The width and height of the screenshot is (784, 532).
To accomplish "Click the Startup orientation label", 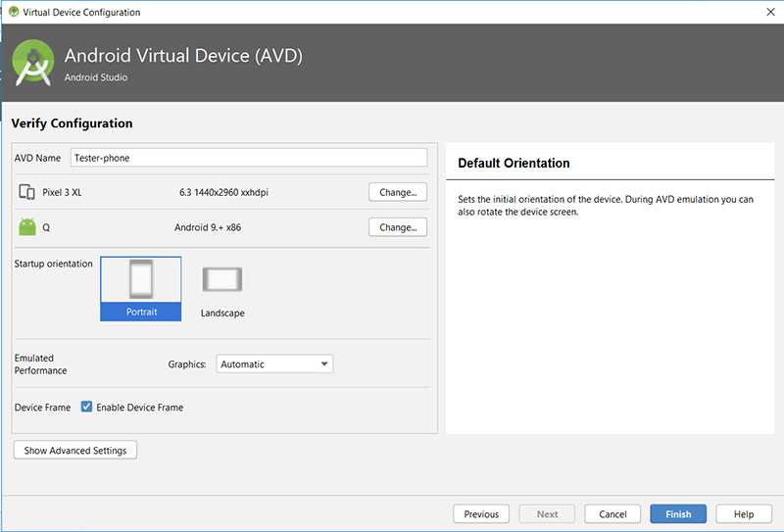I will (x=53, y=264).
